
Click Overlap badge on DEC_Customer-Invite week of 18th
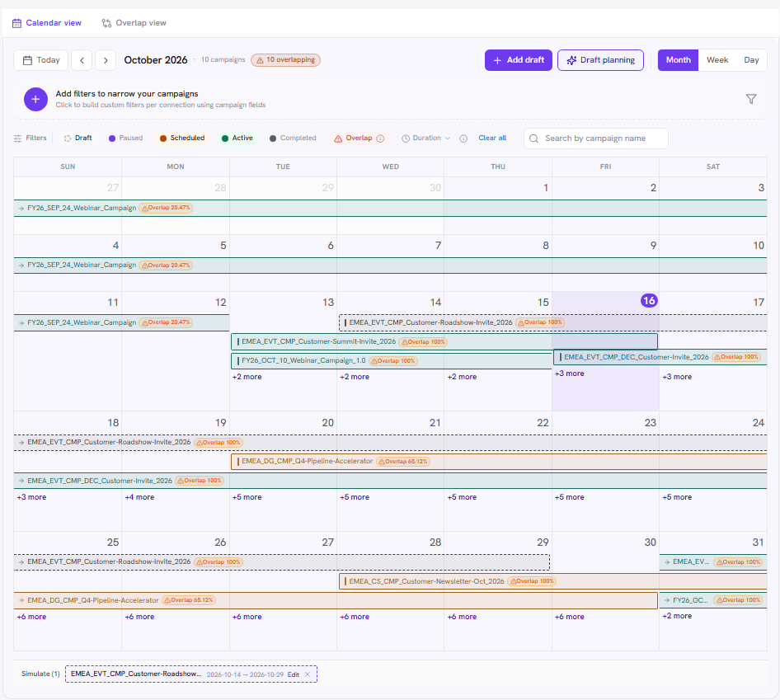click(x=200, y=481)
